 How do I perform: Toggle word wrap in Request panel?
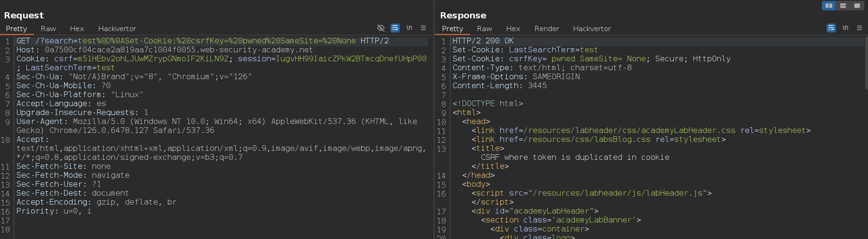(x=395, y=28)
